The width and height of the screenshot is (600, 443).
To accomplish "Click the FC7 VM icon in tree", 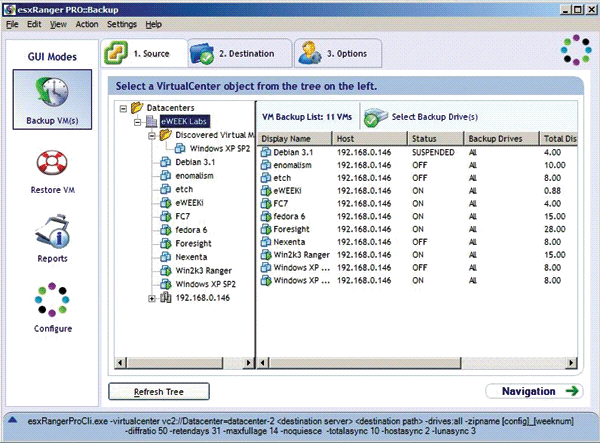I will point(166,217).
